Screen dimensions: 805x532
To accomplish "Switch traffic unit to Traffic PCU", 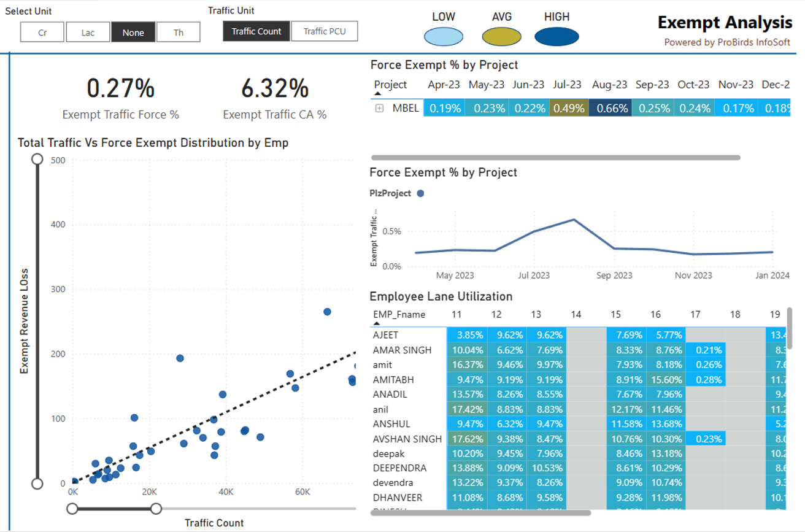I will point(325,31).
